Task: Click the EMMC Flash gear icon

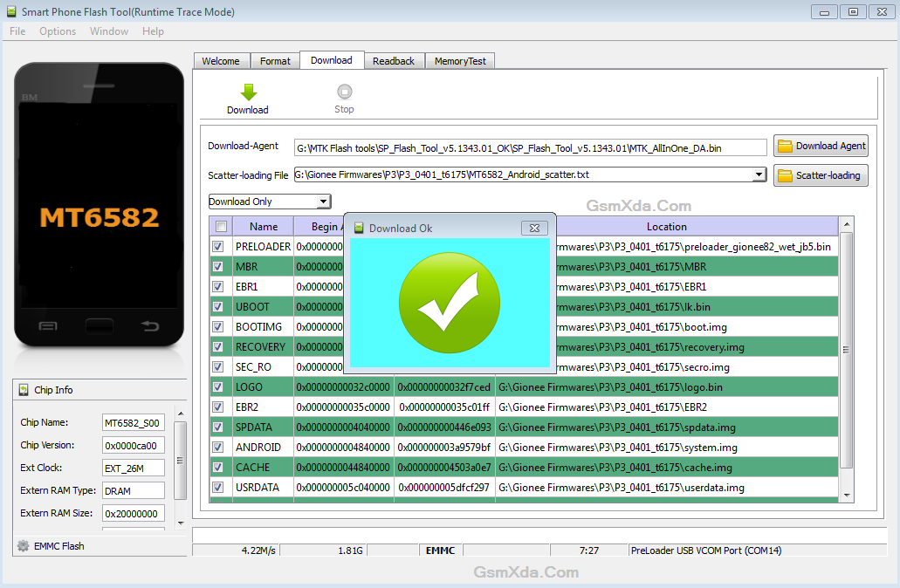Action: [x=23, y=546]
